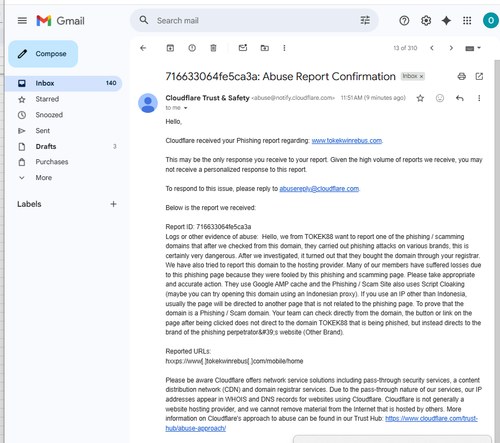Reply using the arrow icon
This screenshot has height=443, width=500.
[x=460, y=98]
